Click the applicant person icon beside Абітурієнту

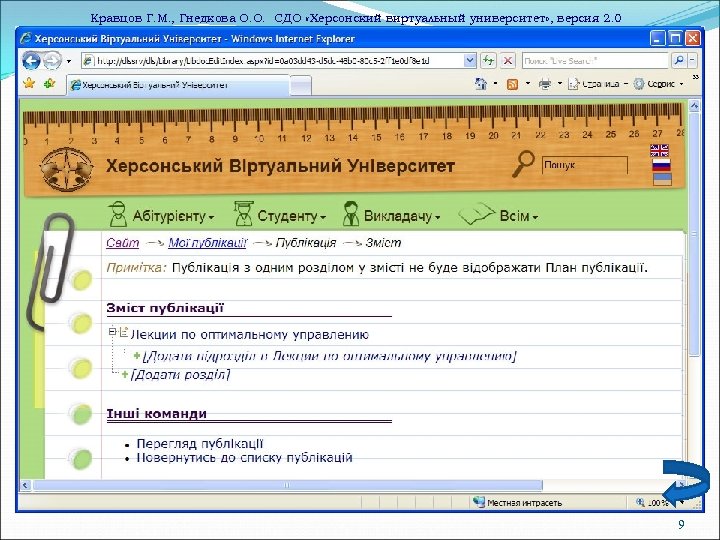tap(118, 214)
